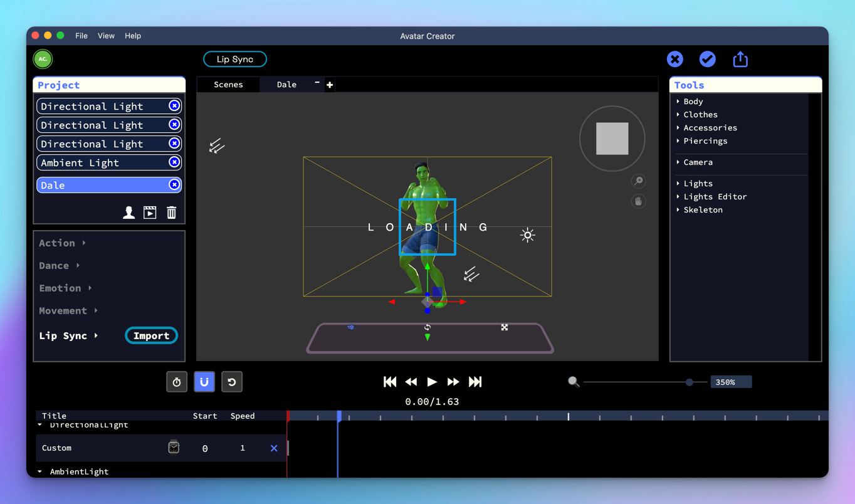Select the Ambient Light project item
855x504 pixels.
pos(109,162)
